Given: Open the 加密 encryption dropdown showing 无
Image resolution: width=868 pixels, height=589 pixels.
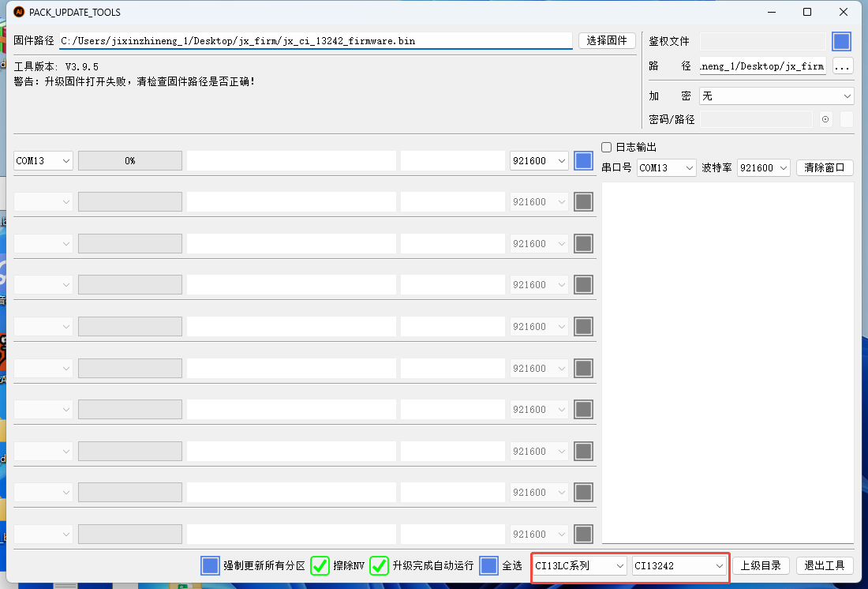Looking at the screenshot, I should pos(776,96).
